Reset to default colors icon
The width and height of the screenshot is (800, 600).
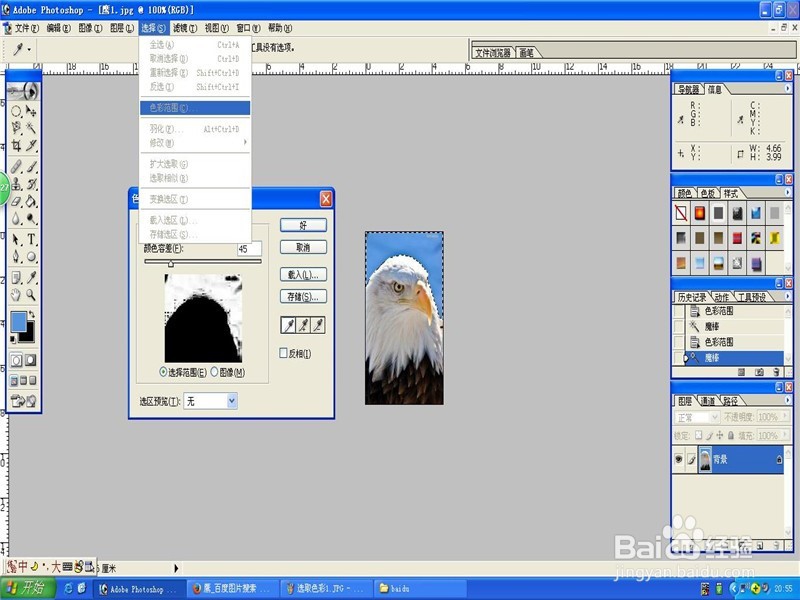pyautogui.click(x=13, y=339)
